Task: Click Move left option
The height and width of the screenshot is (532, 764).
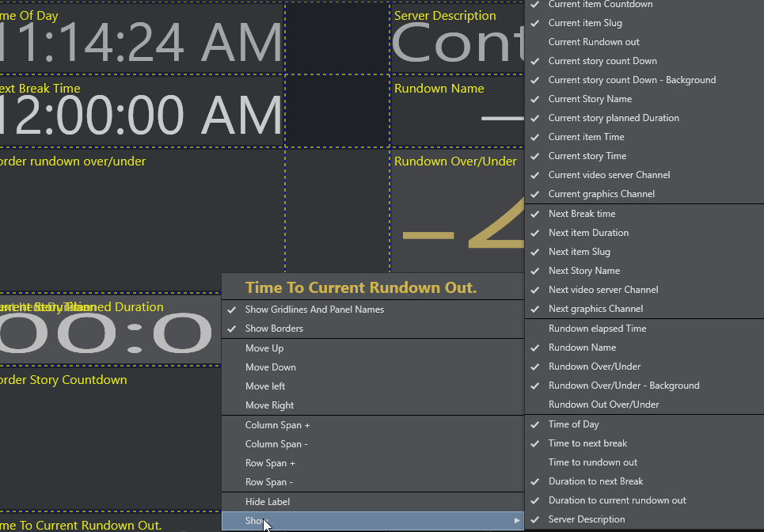Action: [x=265, y=386]
